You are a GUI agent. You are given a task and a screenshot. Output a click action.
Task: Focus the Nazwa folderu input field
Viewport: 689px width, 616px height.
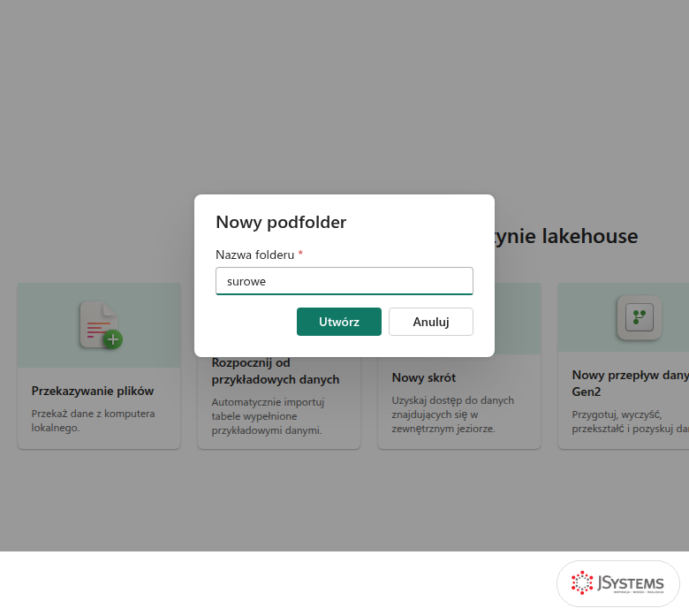point(344,281)
